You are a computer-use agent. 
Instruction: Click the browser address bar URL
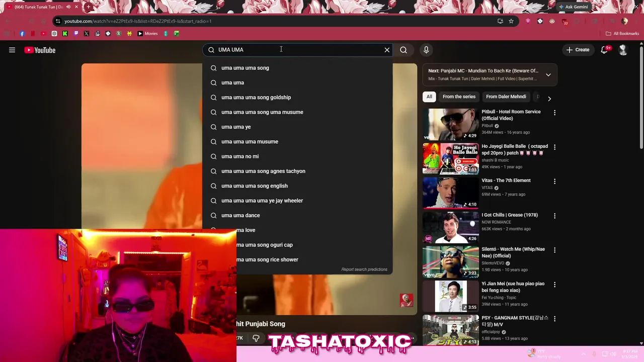pyautogui.click(x=138, y=21)
